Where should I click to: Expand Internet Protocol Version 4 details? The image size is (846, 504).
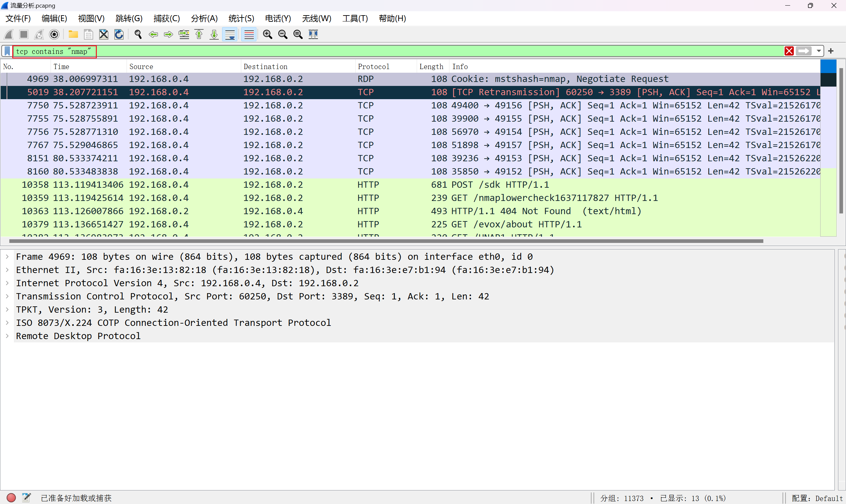click(x=7, y=283)
